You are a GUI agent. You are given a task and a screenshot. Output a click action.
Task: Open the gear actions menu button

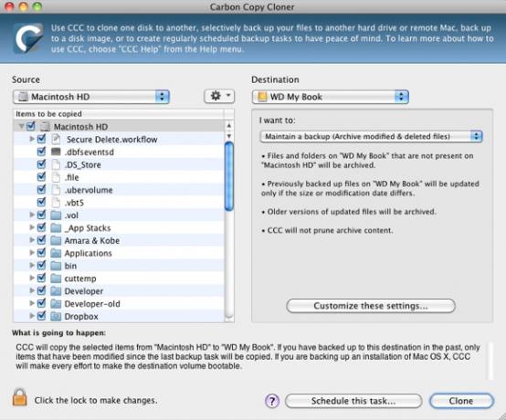(219, 96)
